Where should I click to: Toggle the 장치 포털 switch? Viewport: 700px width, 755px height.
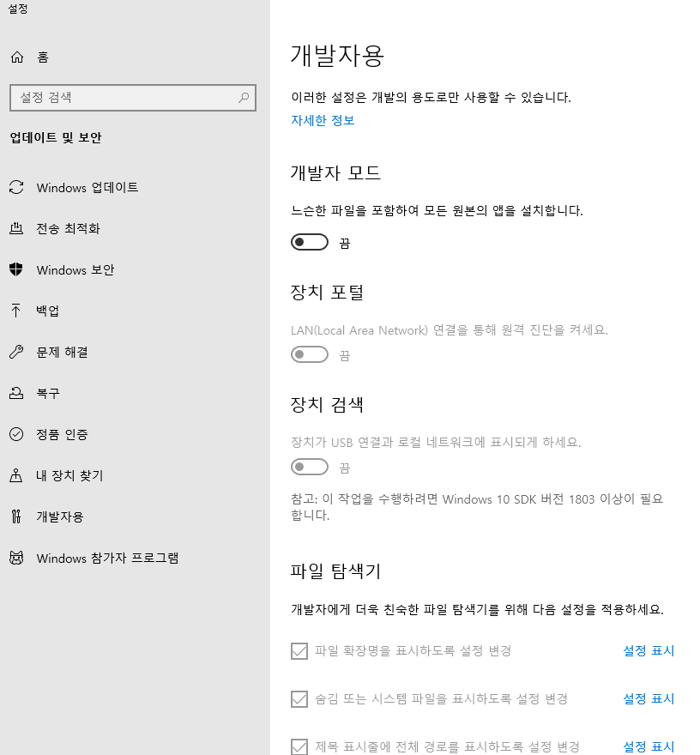coord(310,355)
